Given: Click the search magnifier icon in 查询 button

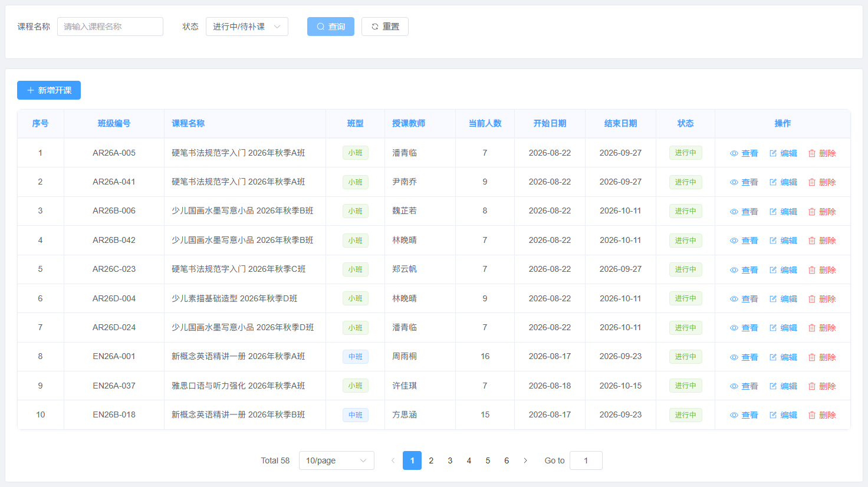Looking at the screenshot, I should click(321, 27).
